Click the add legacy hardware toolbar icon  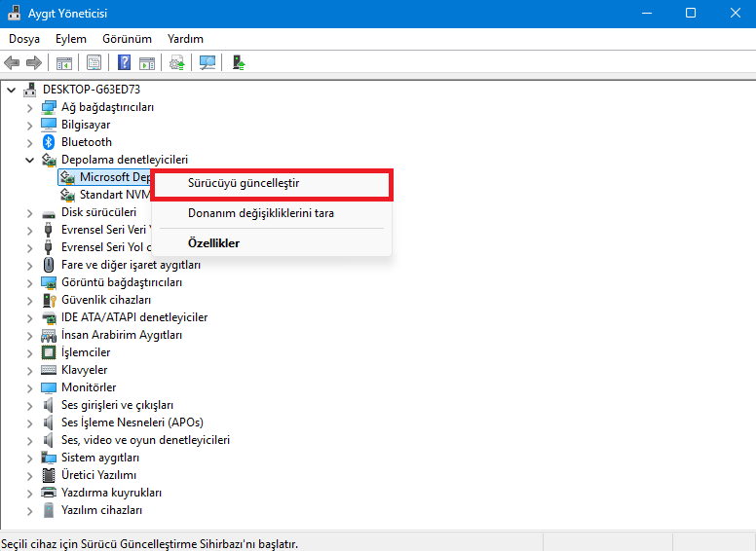point(238,62)
